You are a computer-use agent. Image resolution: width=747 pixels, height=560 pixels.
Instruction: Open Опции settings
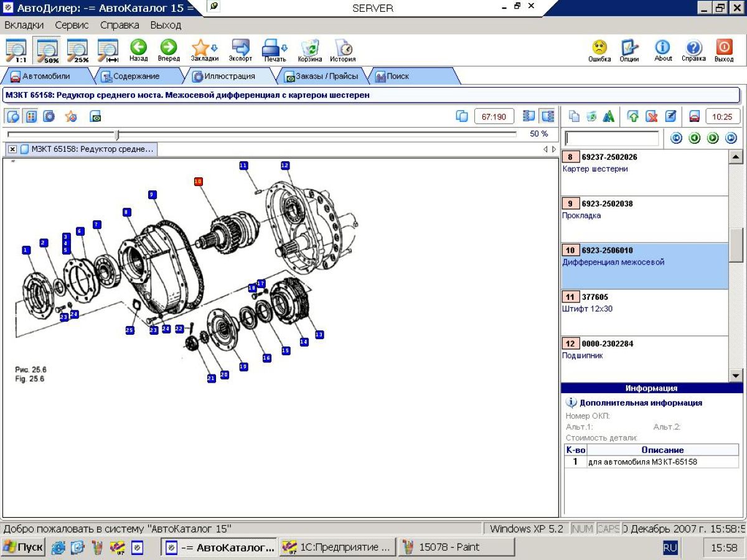(x=629, y=50)
